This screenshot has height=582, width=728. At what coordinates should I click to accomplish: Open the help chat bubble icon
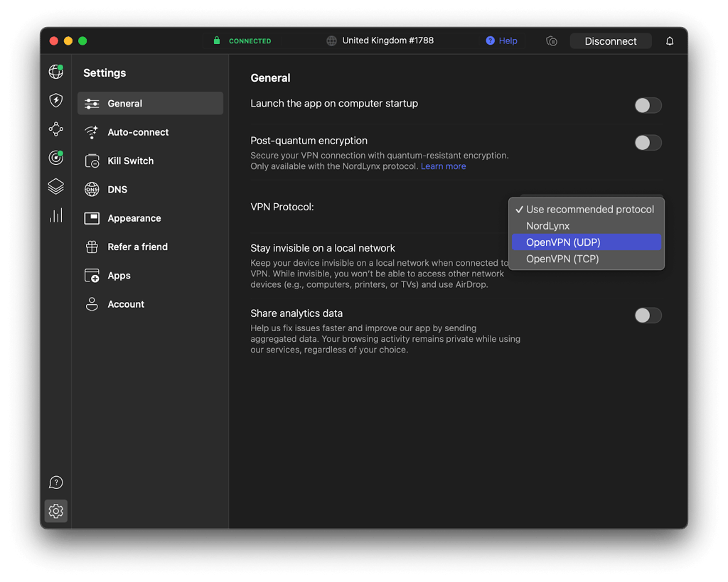55,483
